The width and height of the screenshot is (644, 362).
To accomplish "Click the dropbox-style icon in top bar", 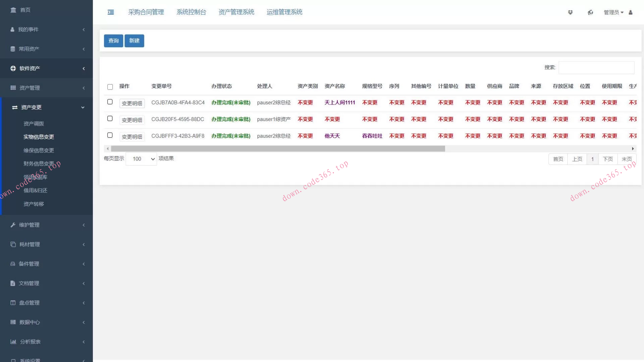I will pos(570,12).
